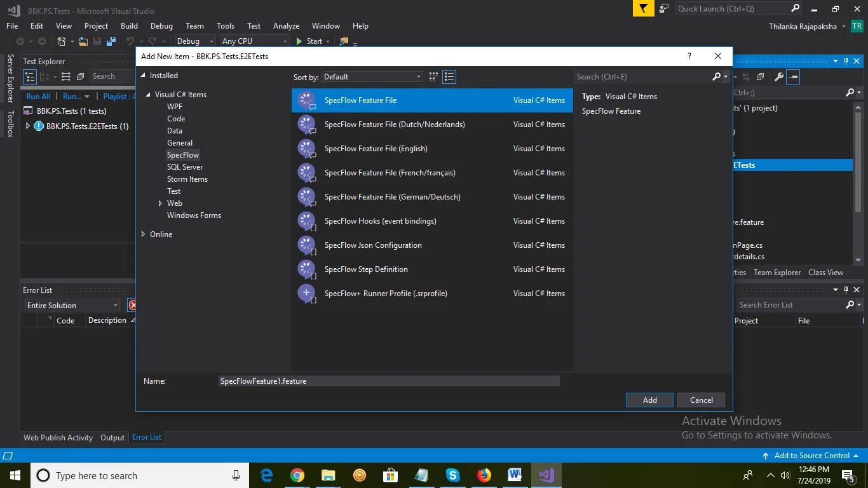This screenshot has width=868, height=488.
Task: Click Solution Explorer collapse all icon
Action: 760,77
